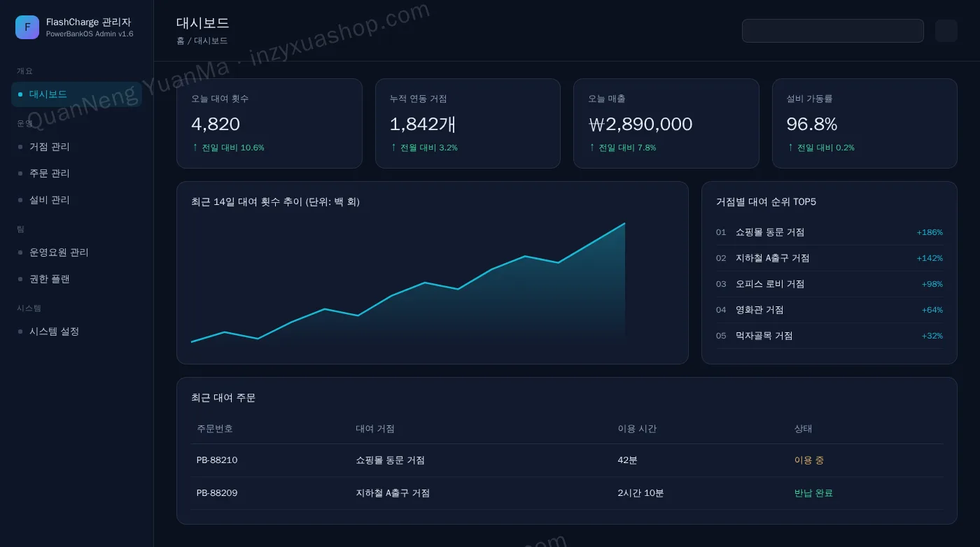The image size is (980, 547).
Task: Click the 14일 대여 횟수 line chart
Action: click(x=408, y=282)
